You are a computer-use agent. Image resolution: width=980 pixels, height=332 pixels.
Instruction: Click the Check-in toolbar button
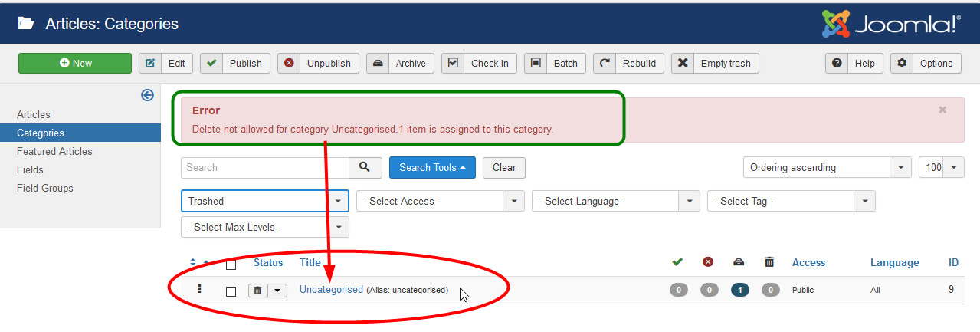click(x=479, y=63)
